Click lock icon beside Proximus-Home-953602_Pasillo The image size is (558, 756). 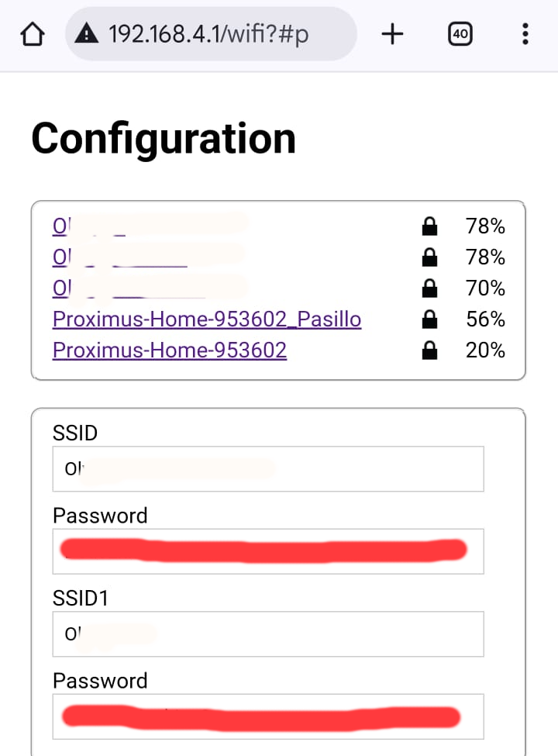pyautogui.click(x=429, y=319)
